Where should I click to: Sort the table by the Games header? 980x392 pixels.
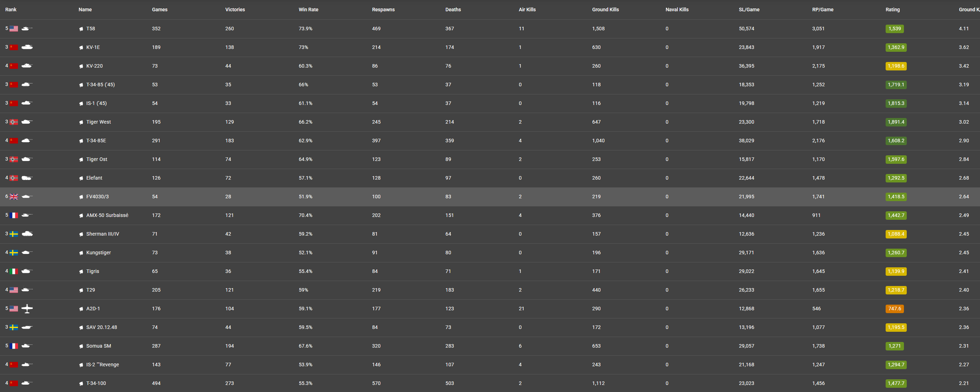point(160,10)
